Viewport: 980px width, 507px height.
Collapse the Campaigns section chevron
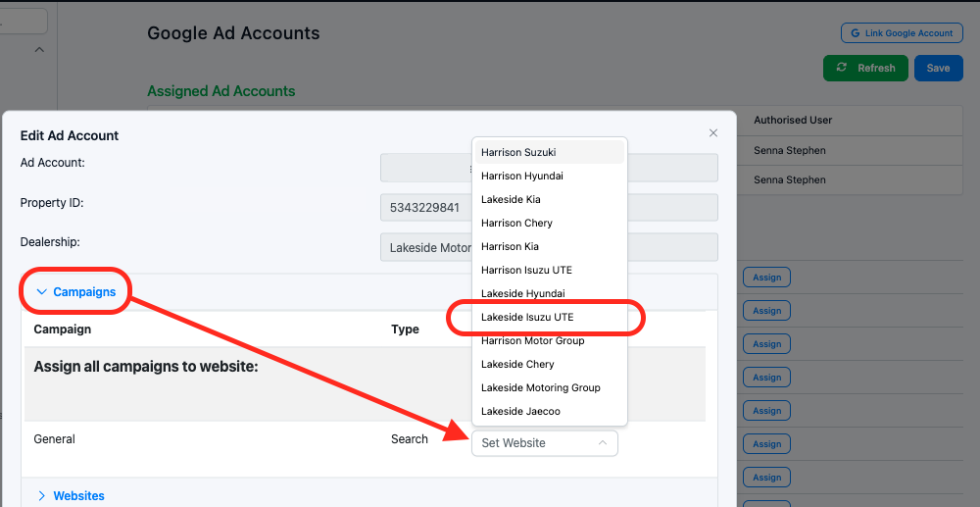pyautogui.click(x=42, y=292)
